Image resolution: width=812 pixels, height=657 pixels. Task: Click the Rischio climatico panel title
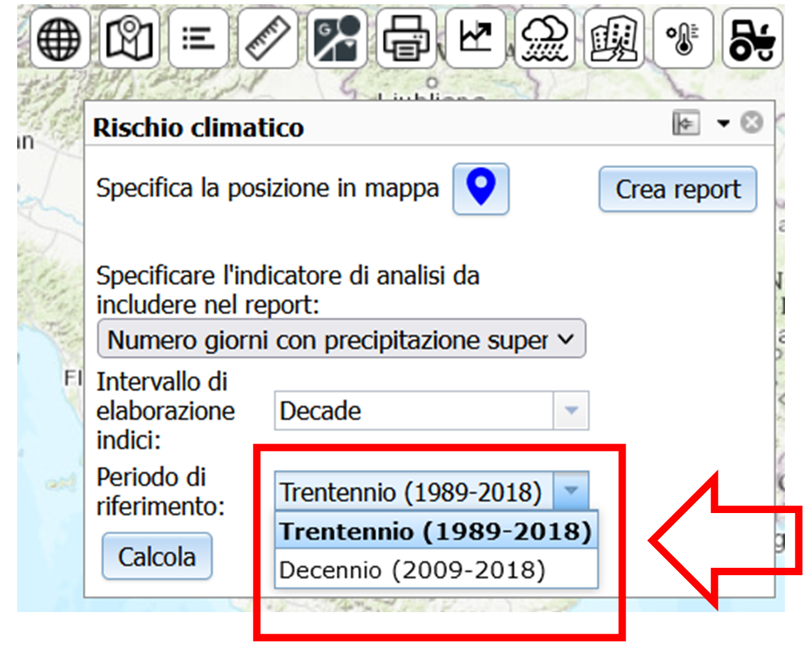point(199,127)
